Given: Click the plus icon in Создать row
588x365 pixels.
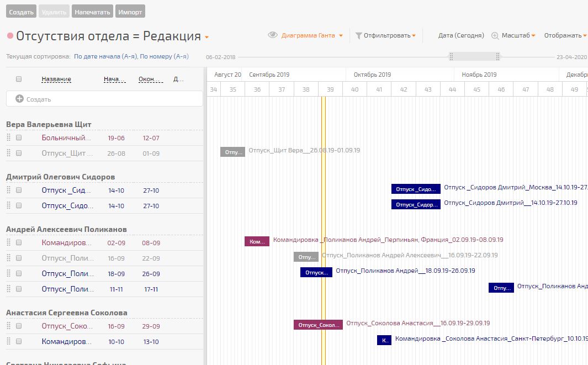Looking at the screenshot, I should (x=19, y=99).
